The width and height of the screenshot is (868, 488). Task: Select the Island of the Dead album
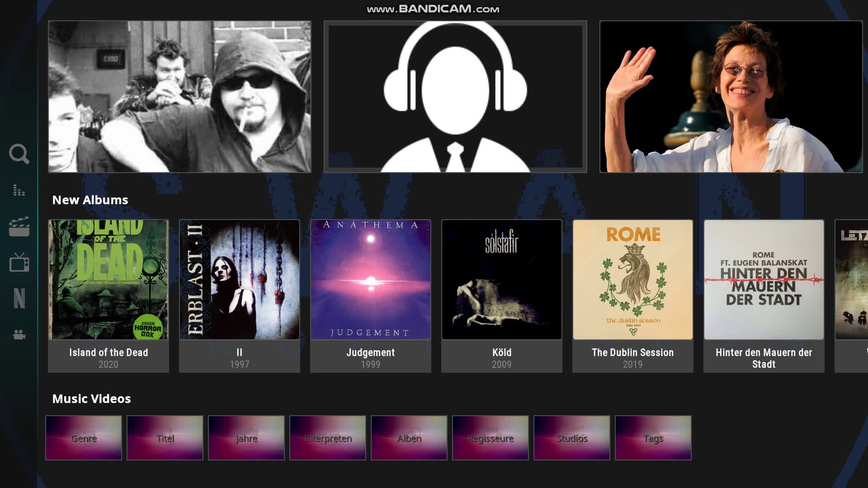click(x=108, y=296)
